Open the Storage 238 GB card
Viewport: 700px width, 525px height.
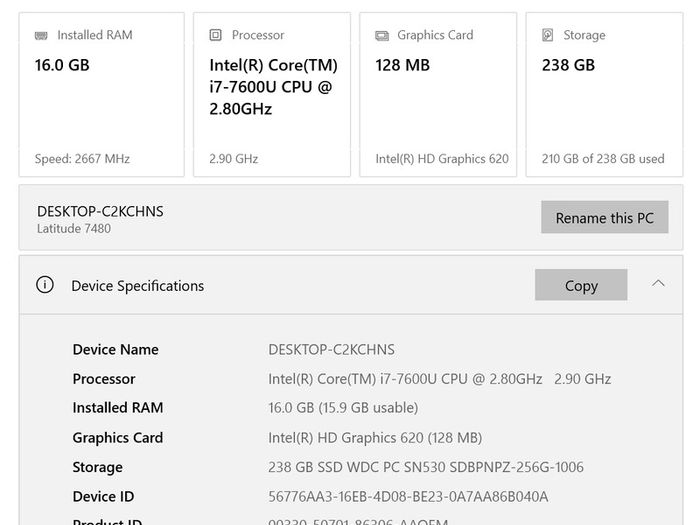point(604,95)
